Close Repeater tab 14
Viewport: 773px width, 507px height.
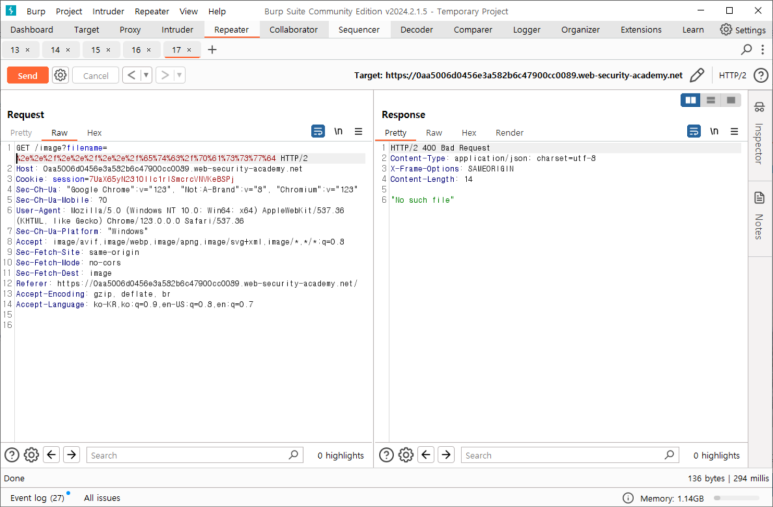point(68,50)
